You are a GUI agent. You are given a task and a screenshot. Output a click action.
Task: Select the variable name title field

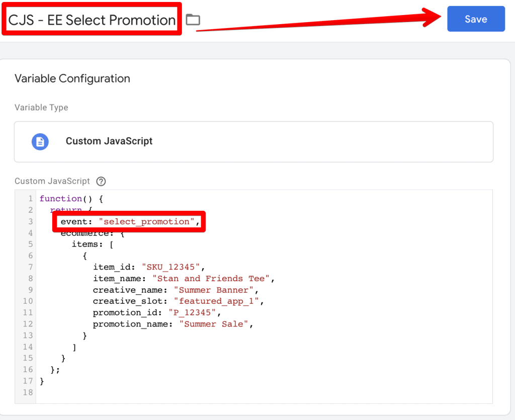[x=91, y=20]
